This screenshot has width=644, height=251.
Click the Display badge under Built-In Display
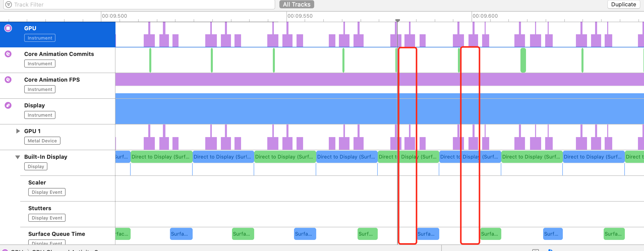(36, 166)
